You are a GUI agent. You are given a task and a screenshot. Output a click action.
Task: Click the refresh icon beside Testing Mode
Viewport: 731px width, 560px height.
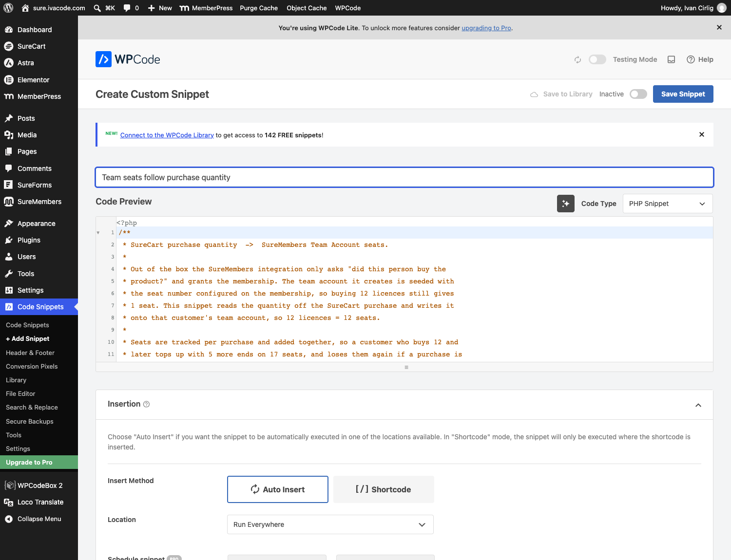tap(577, 59)
